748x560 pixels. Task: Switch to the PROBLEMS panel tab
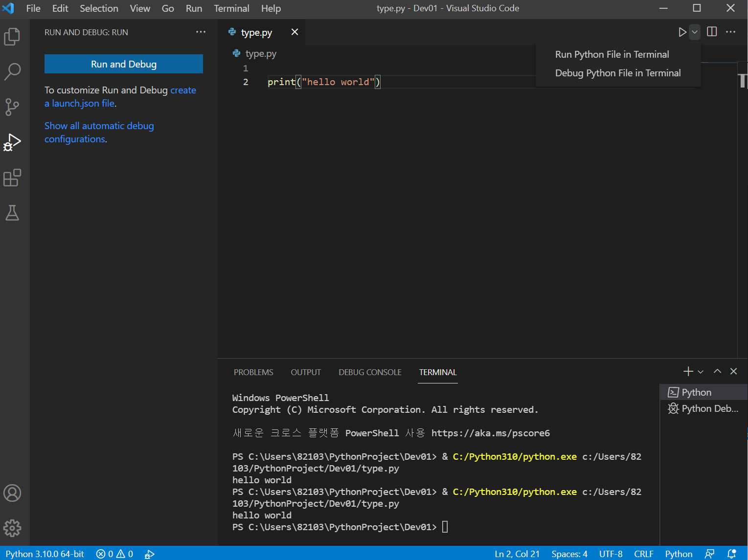click(x=253, y=372)
